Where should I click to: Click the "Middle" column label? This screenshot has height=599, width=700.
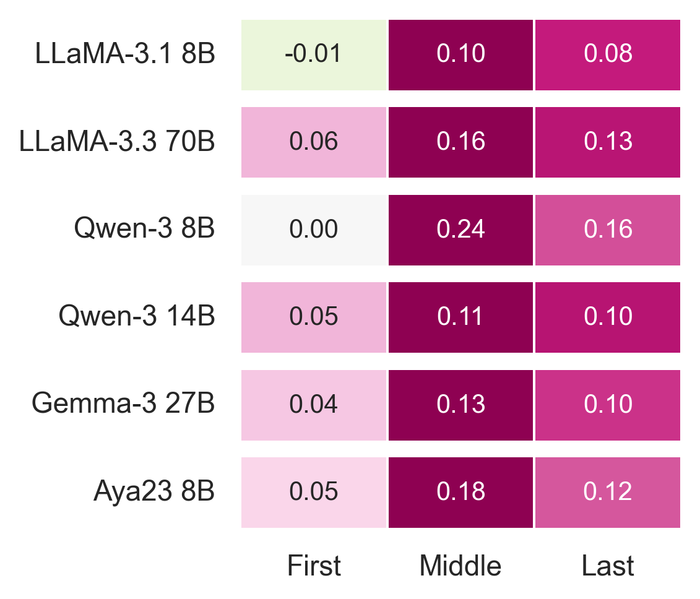tap(460, 566)
